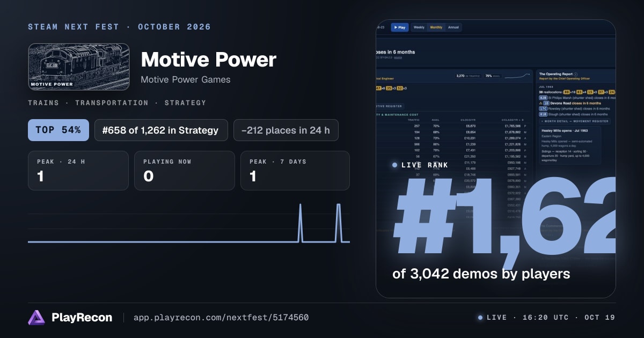
Task: Click the Motive Power Games developer name
Action: click(186, 79)
